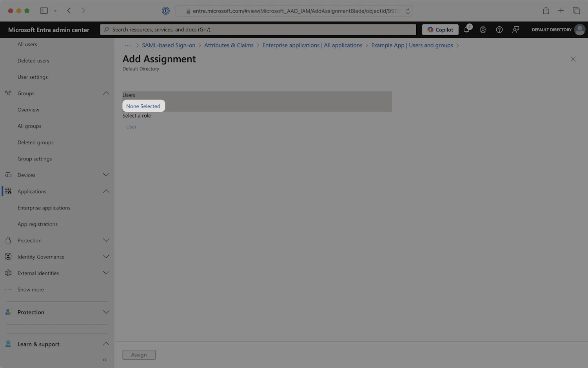Click the Applications icon in sidebar
Screen dimensions: 588x368
pyautogui.click(x=8, y=191)
